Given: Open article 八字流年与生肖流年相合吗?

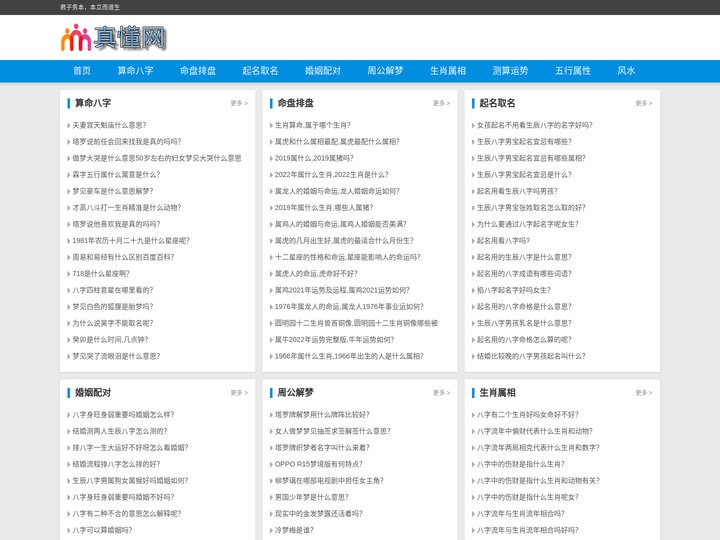Looking at the screenshot, I should pos(521,514).
